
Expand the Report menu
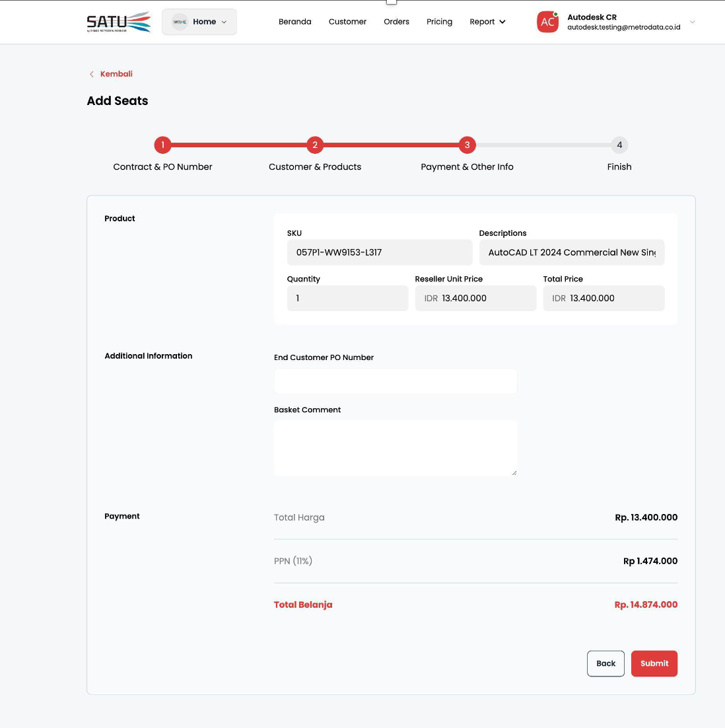(487, 22)
